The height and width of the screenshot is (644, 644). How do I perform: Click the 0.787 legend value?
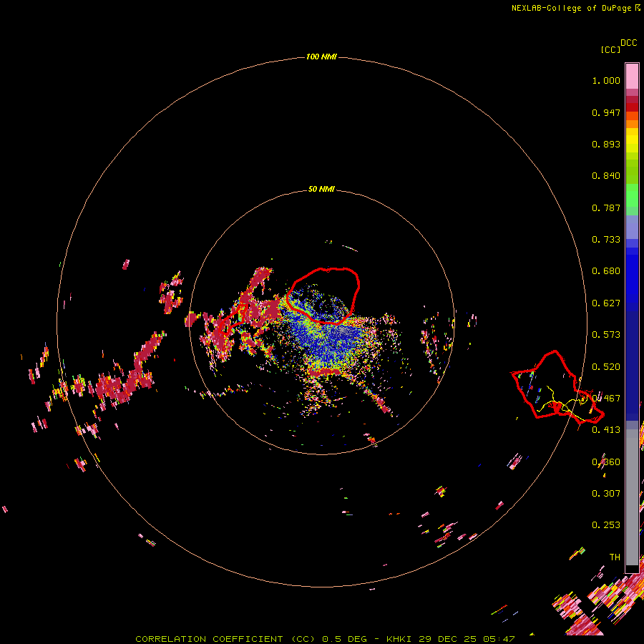(x=606, y=208)
